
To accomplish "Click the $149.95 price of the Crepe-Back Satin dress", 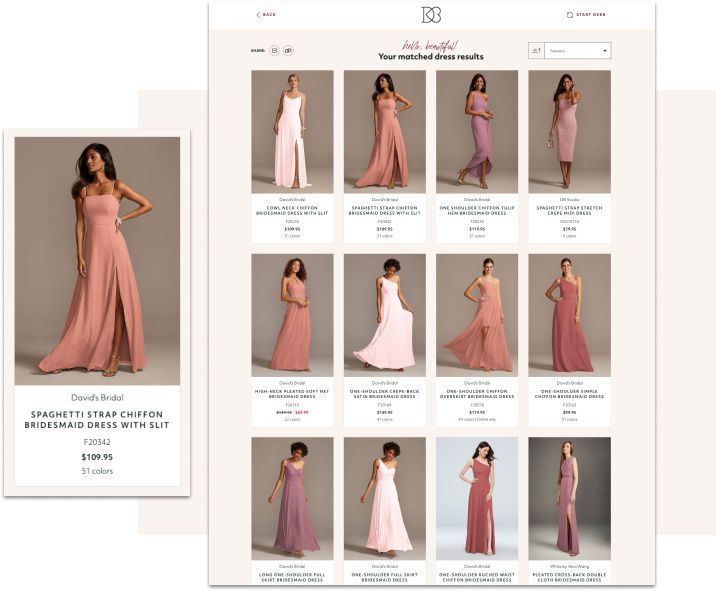I will (x=384, y=412).
